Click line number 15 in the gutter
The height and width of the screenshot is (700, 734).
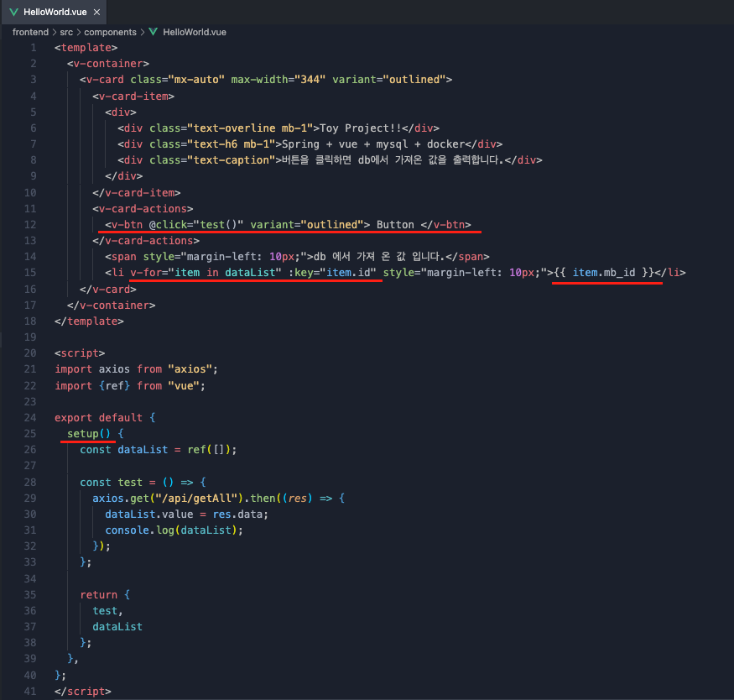(30, 273)
